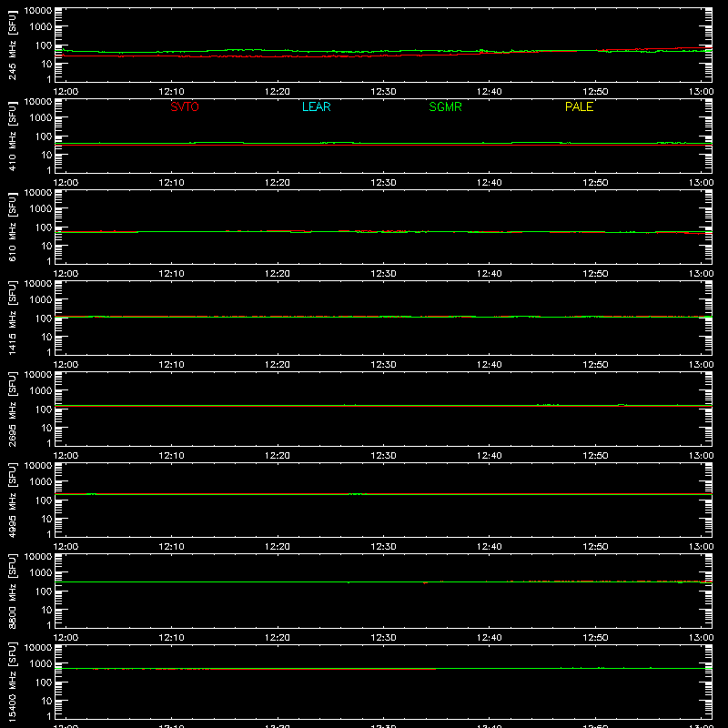Click 12:00 tick label below 1415 MHz plot

pos(66,365)
